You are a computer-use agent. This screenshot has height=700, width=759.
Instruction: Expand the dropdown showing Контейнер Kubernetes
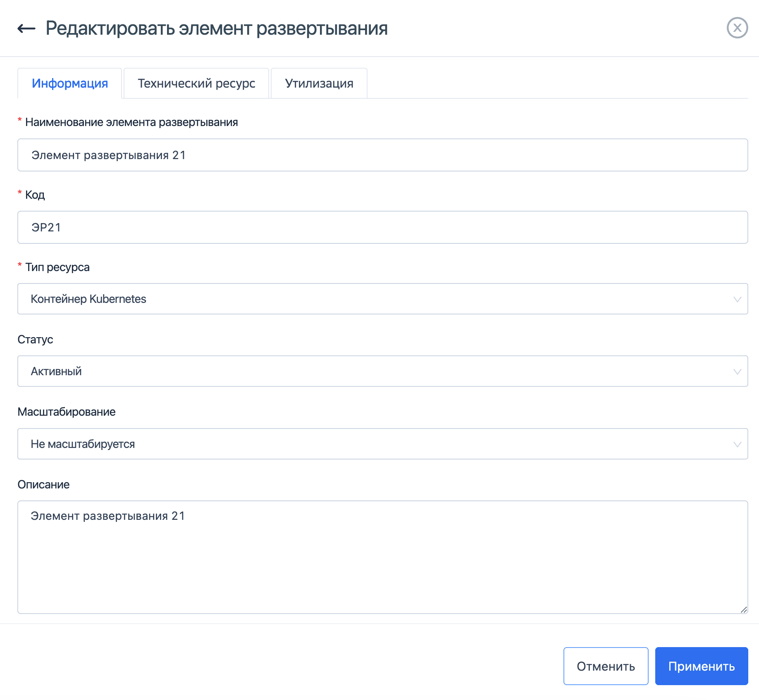[x=372, y=299]
